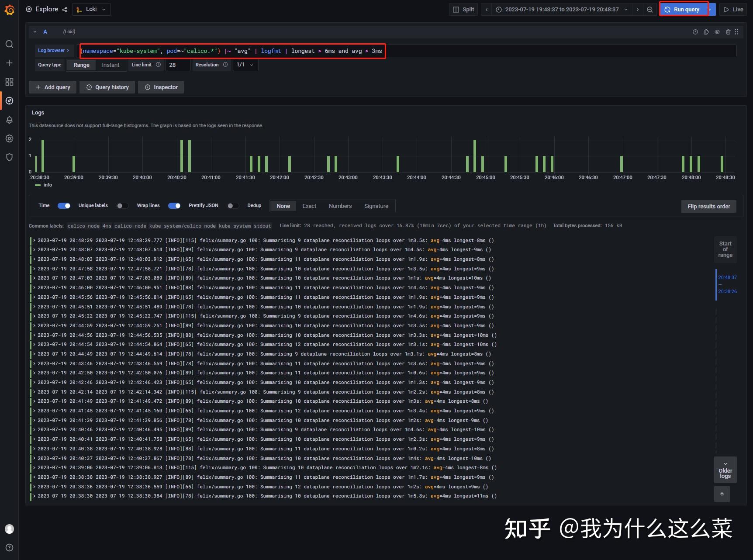
Task: Expand log line at 20:47:03
Action: pyautogui.click(x=35, y=278)
